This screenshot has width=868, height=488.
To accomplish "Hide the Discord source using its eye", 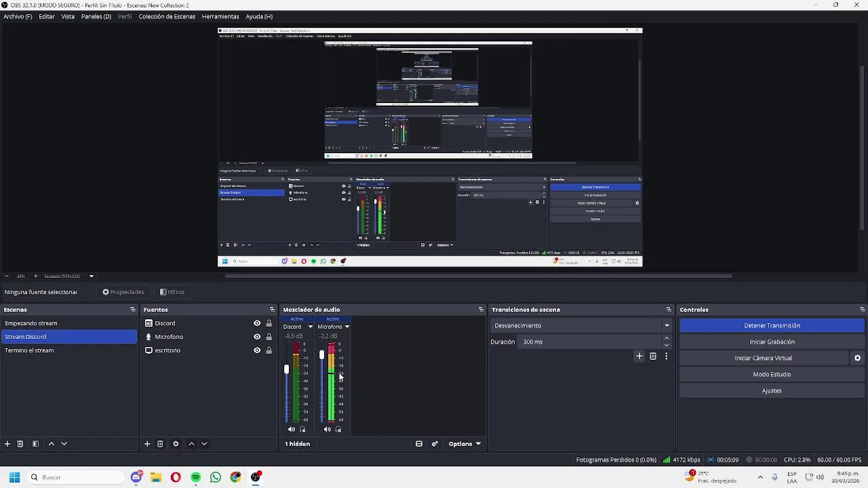I will (257, 323).
